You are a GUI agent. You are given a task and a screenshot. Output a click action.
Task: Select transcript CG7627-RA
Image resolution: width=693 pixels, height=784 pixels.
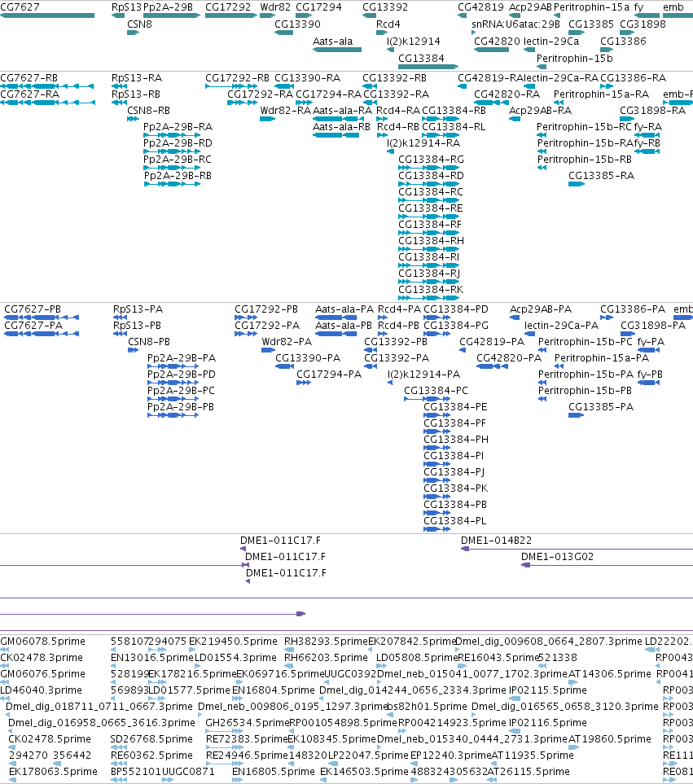[x=29, y=94]
